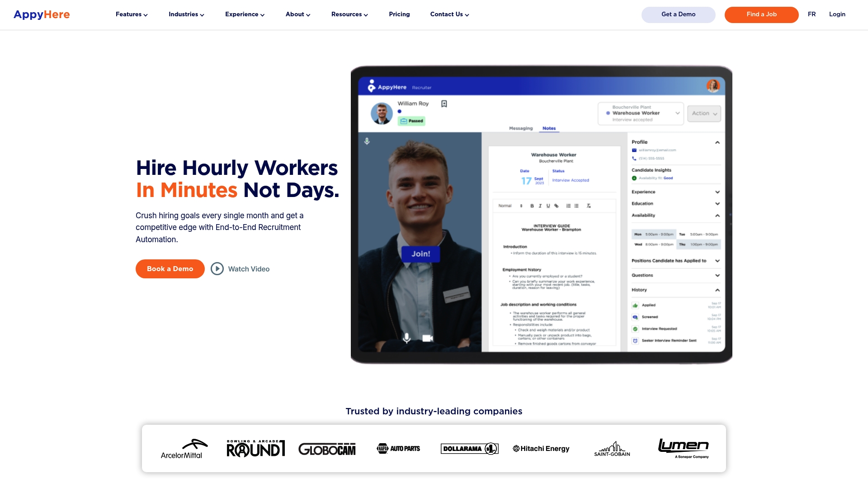Image resolution: width=868 pixels, height=488 pixels.
Task: Open the About dropdown
Action: [x=298, y=14]
